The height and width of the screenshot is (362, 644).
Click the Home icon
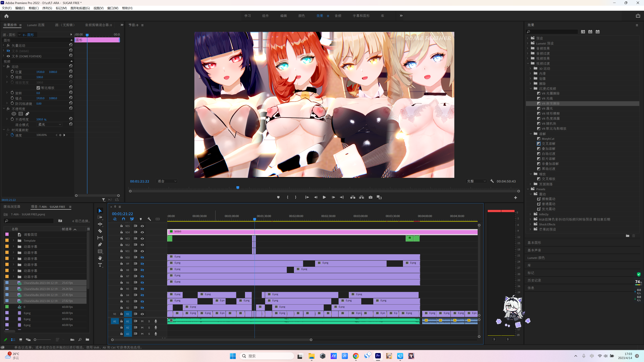click(7, 16)
